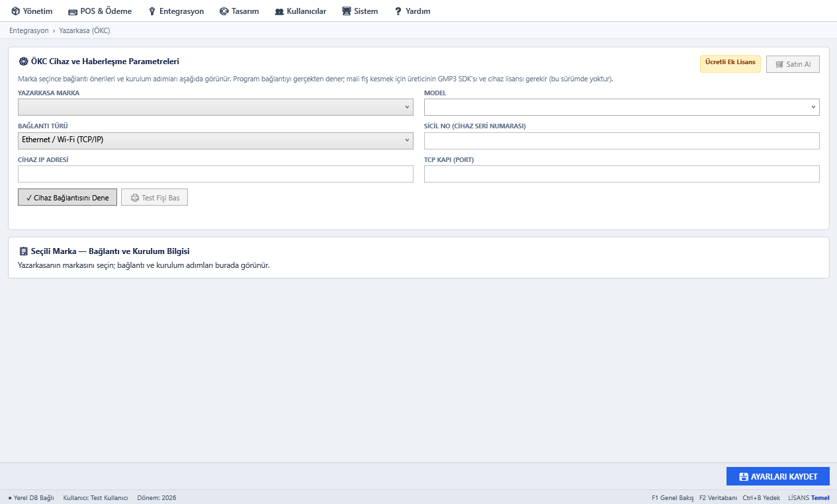Open the Yardım menu
Screen dimensions: 837x504
tap(412, 11)
